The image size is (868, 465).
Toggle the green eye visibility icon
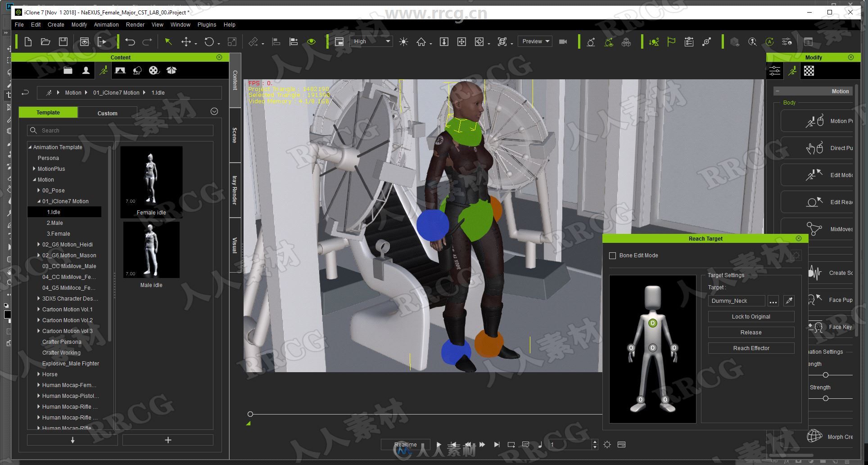tap(311, 41)
